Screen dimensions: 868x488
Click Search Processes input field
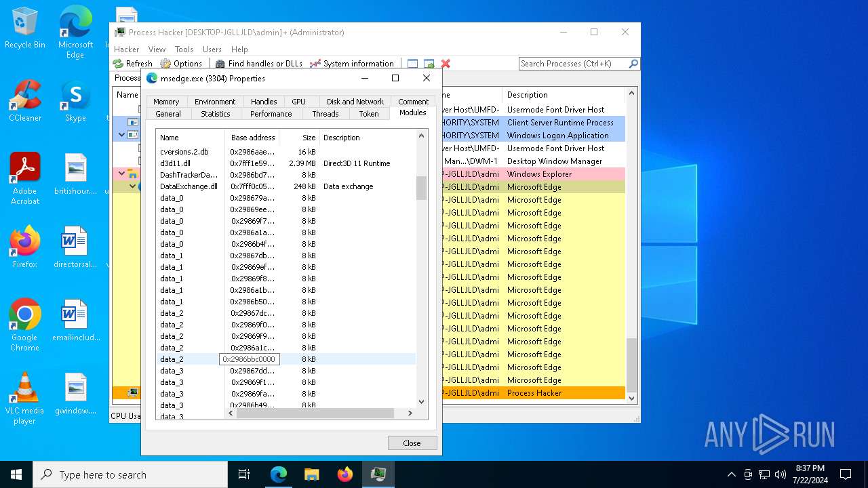(x=573, y=63)
